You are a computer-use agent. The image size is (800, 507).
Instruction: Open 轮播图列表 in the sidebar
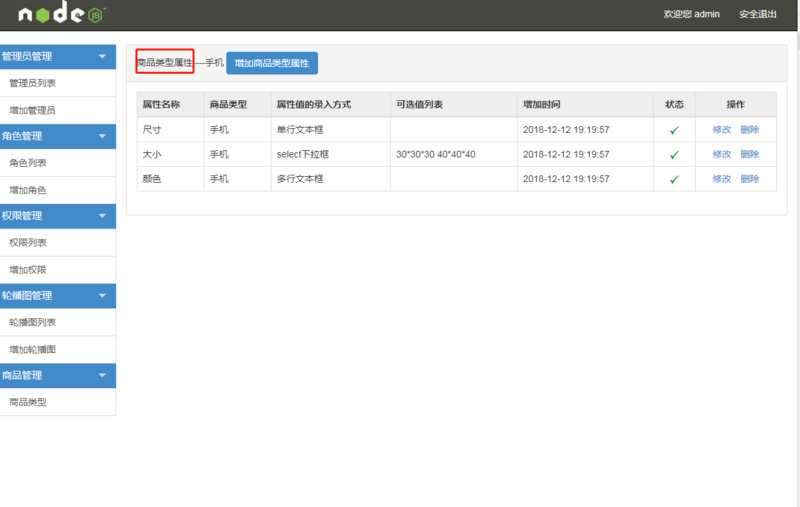click(58, 322)
